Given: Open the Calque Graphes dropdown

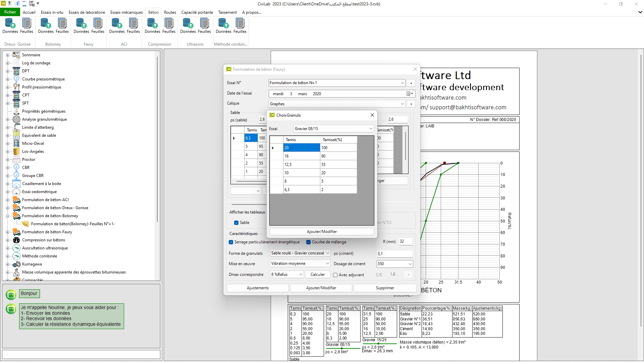Looking at the screenshot, I should click(402, 104).
